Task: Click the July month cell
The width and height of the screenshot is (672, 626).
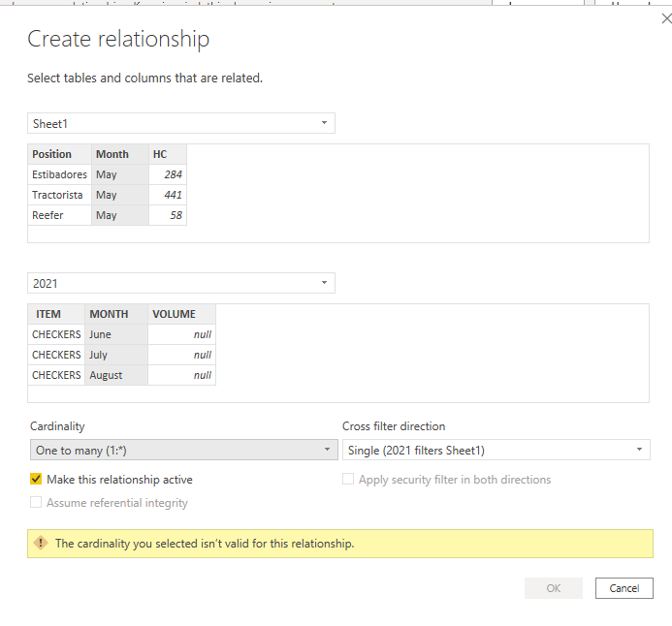Action: pos(116,355)
